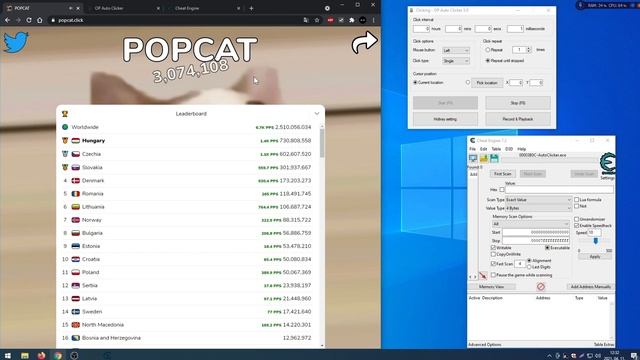Open Cheat Engine Help menu

(522, 149)
